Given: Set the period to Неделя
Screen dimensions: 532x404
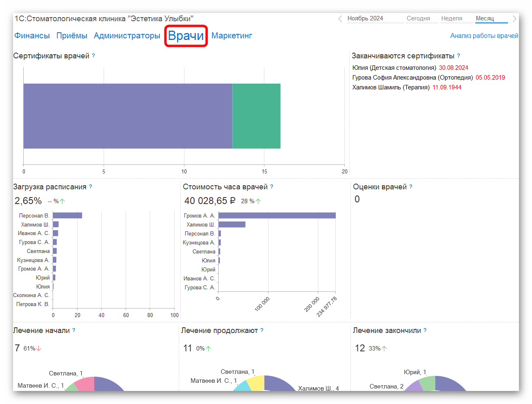Looking at the screenshot, I should click(x=452, y=18).
